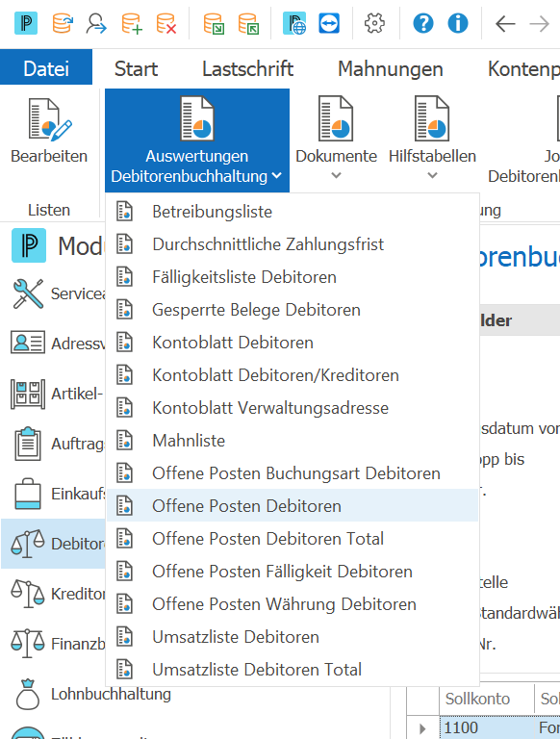Choose Gesperrte Belege Debitoren report
Screen dimensions: 560x739
(293, 310)
